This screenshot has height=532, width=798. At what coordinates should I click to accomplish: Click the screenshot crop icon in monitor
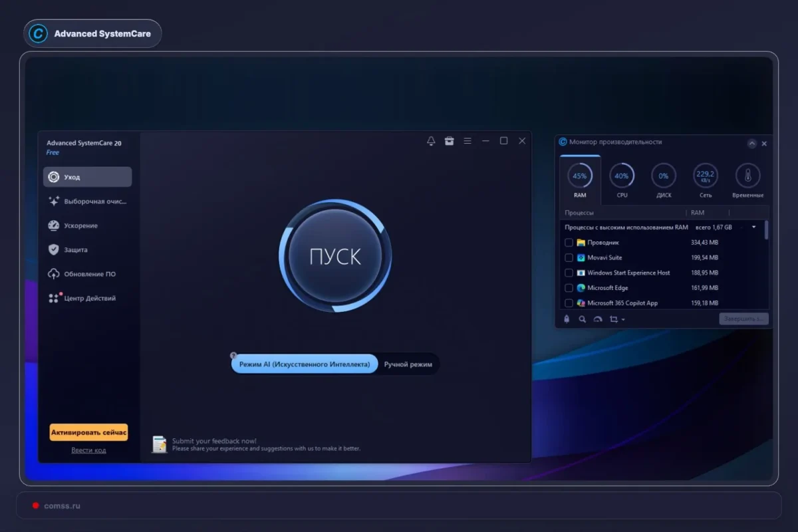click(613, 319)
